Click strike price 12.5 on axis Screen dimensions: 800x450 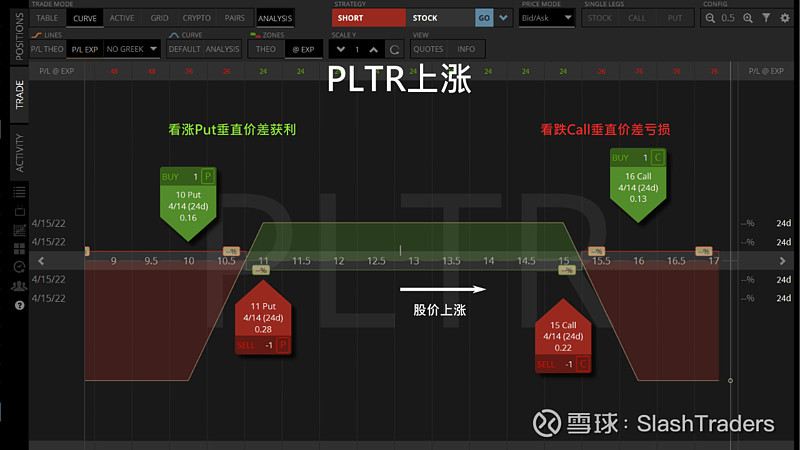(x=376, y=261)
